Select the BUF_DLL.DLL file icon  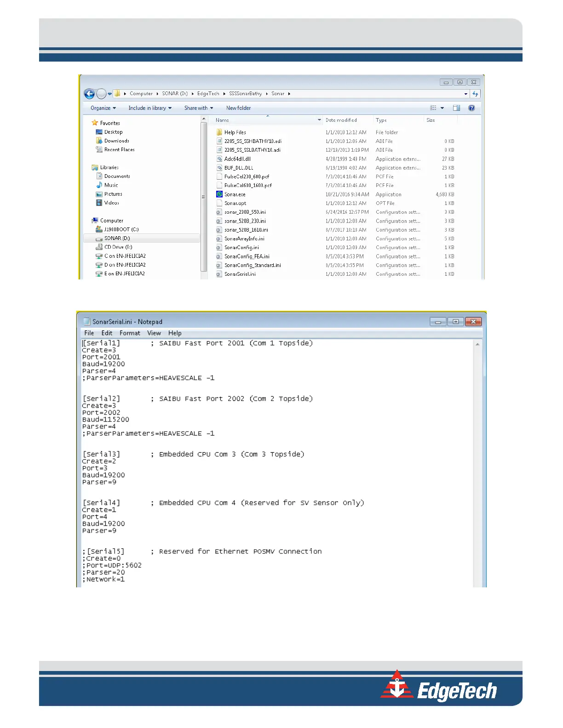(219, 168)
